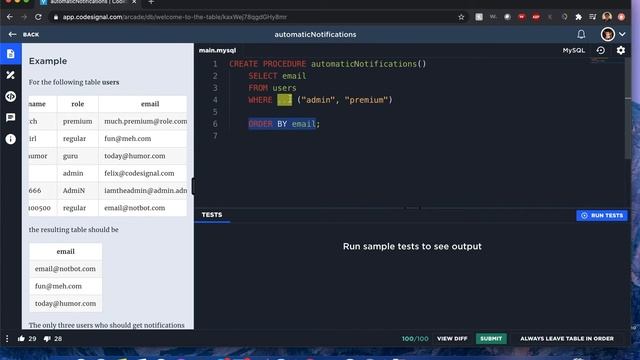Click the media control playlist icon

tap(593, 17)
